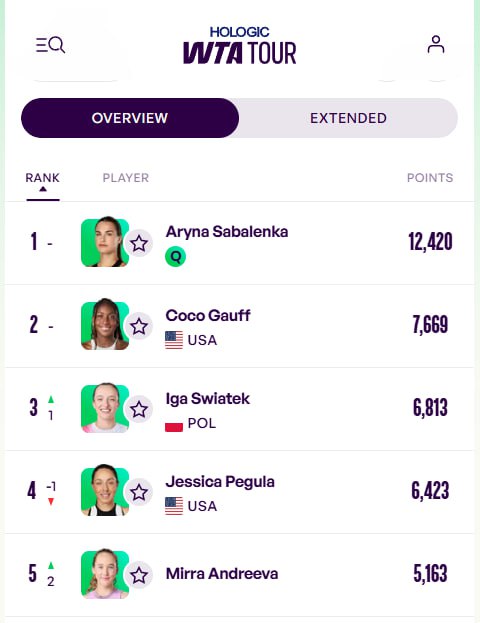This screenshot has height=623, width=480.
Task: Favorite Coco Gauff with the star icon
Action: 139,326
